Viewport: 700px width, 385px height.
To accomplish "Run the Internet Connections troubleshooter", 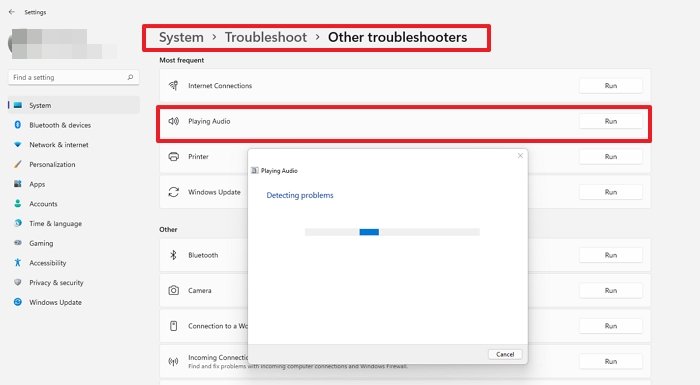I will (x=611, y=85).
